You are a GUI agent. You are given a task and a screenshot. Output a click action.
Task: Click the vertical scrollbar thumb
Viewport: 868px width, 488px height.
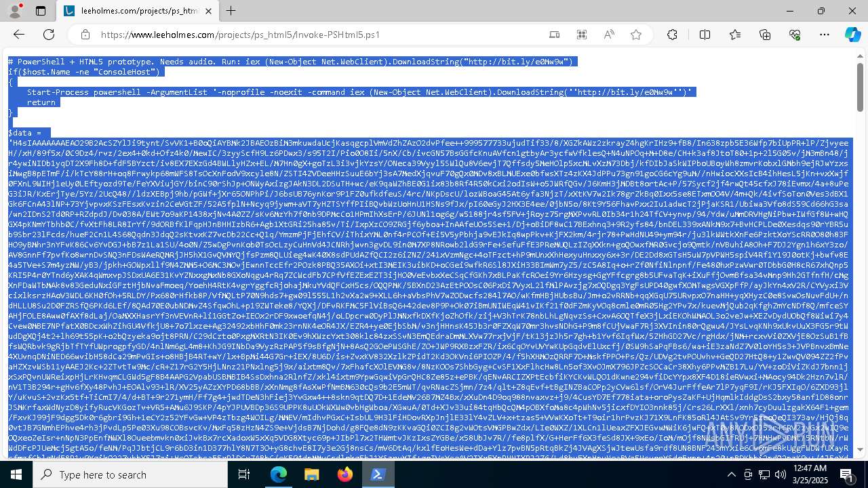tap(861, 87)
